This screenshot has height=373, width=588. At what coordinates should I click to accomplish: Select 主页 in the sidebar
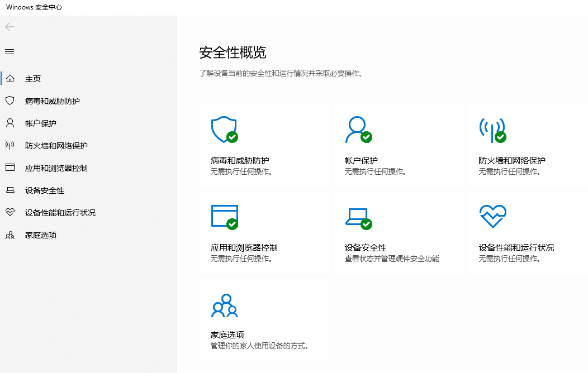click(x=33, y=79)
